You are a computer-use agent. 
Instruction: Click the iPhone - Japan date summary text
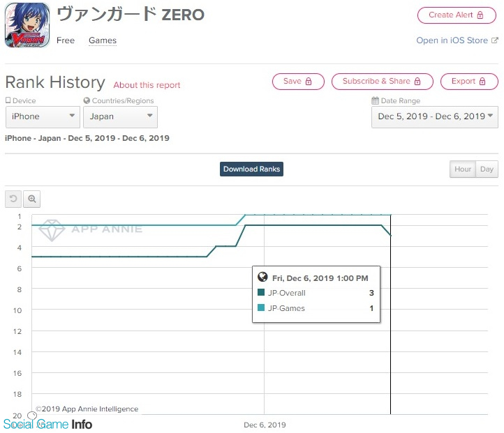(x=87, y=138)
